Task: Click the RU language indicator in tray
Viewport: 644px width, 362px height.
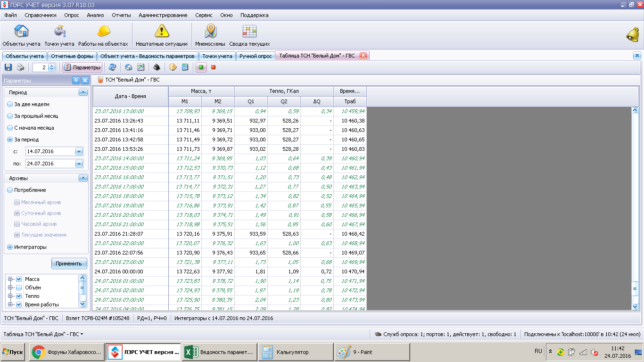Action: (538, 352)
